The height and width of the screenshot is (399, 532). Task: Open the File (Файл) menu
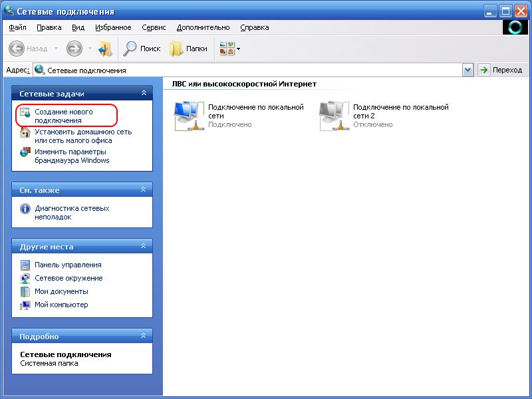(x=18, y=27)
